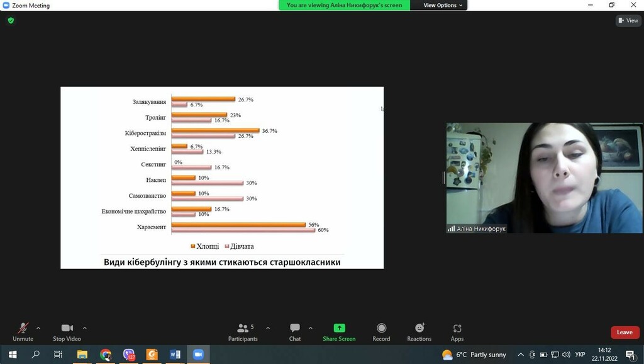Click the green encryption shield icon
Viewport: 644px width, 364px height.
[11, 20]
